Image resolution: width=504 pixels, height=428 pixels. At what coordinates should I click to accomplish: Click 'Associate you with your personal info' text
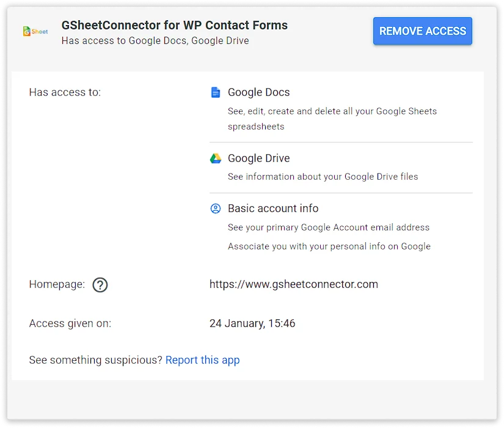(329, 246)
